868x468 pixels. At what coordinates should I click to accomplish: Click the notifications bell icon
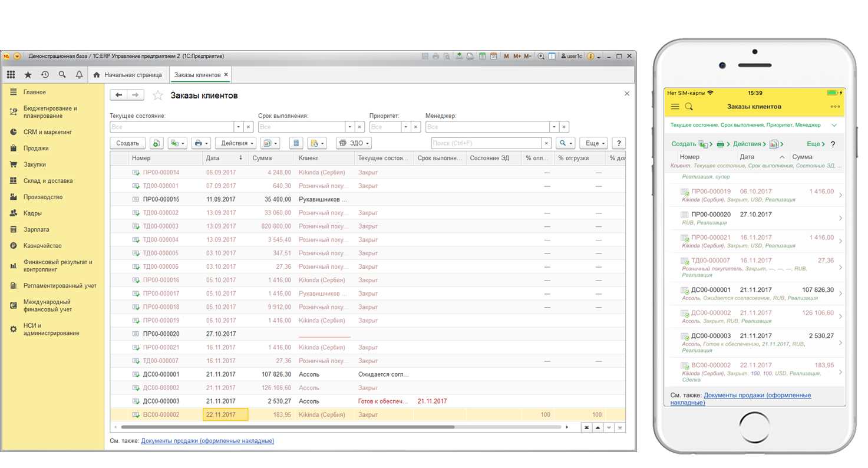tap(79, 75)
